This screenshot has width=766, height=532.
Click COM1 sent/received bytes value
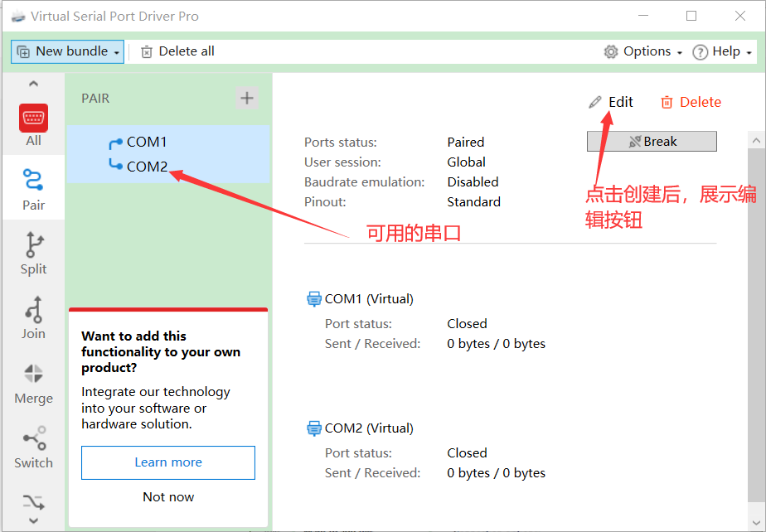496,344
